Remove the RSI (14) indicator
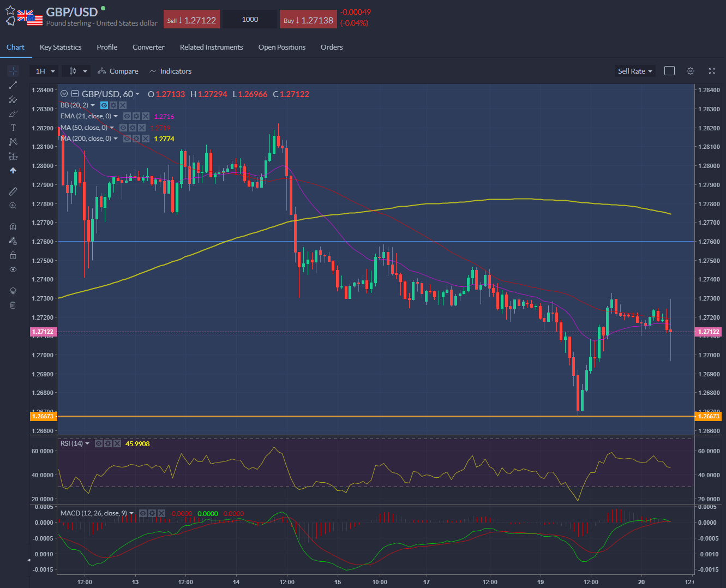Viewport: 726px width, 588px height. pos(117,443)
